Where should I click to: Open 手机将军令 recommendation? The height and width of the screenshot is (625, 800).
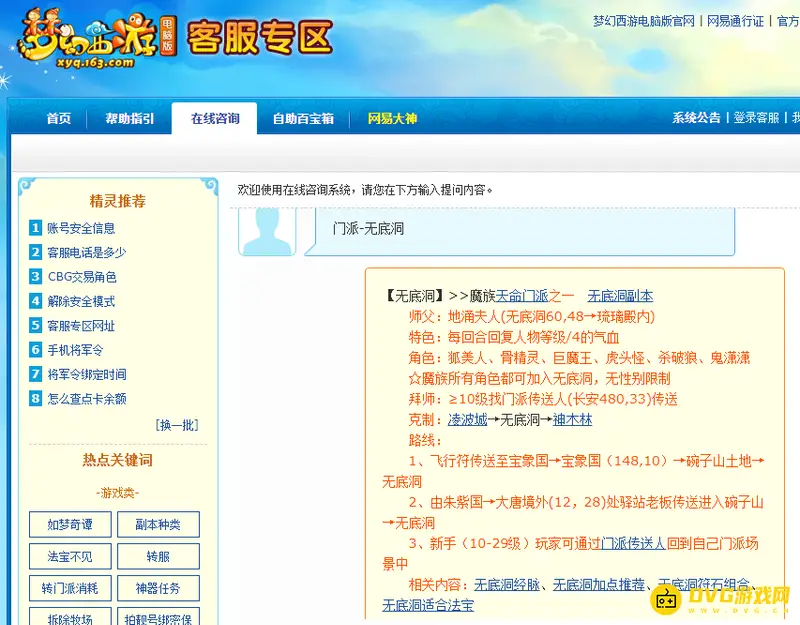[x=75, y=350]
